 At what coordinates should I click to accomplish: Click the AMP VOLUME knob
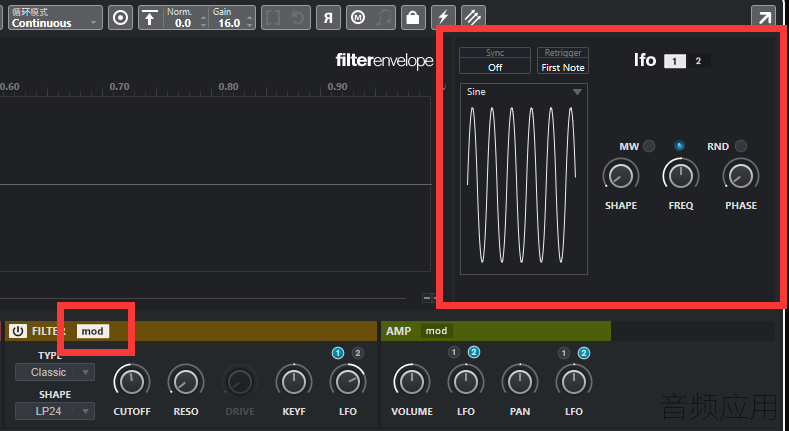[x=412, y=382]
